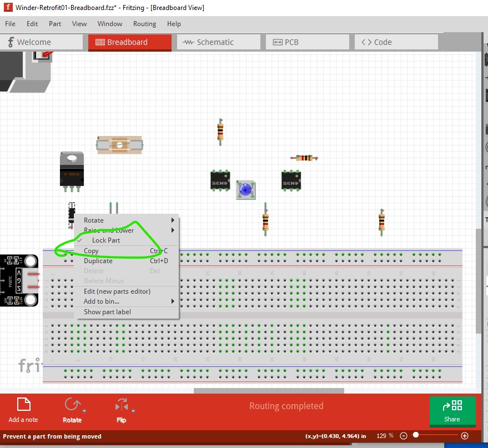Click the vertical canvas scrollbar
The width and height of the screenshot is (488, 448).
pyautogui.click(x=479, y=281)
